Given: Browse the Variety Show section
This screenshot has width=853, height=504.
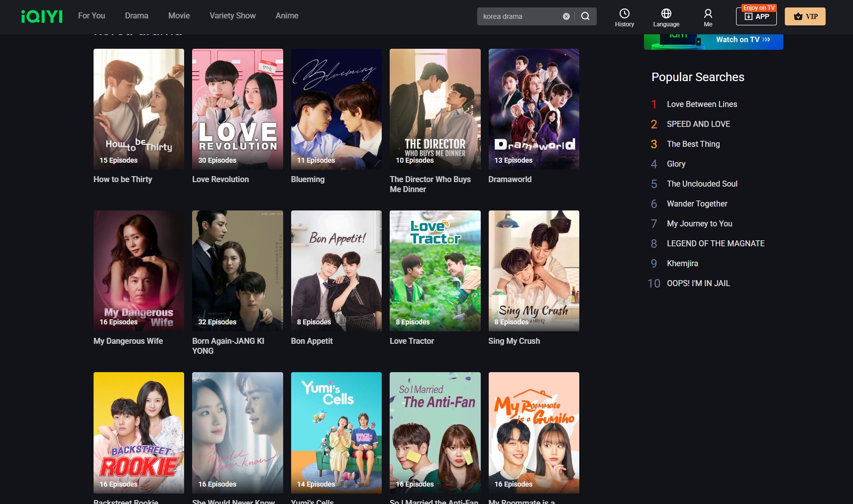Looking at the screenshot, I should pos(232,15).
